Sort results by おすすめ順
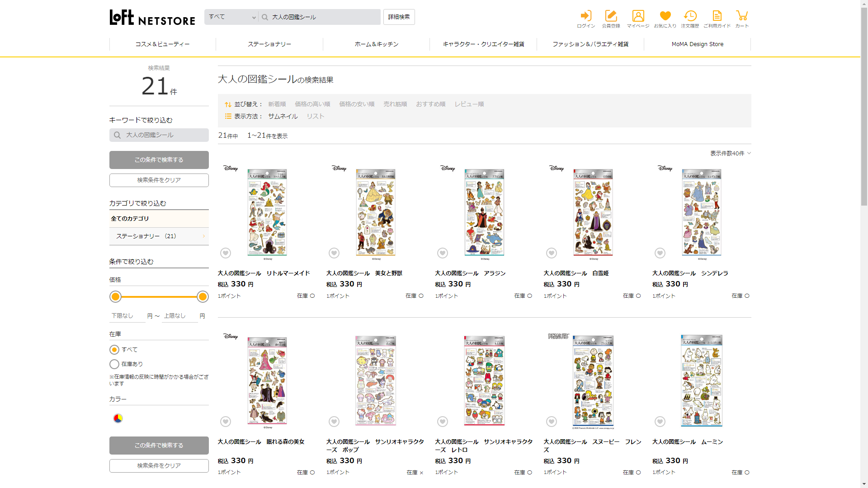The height and width of the screenshot is (488, 868). 431,104
